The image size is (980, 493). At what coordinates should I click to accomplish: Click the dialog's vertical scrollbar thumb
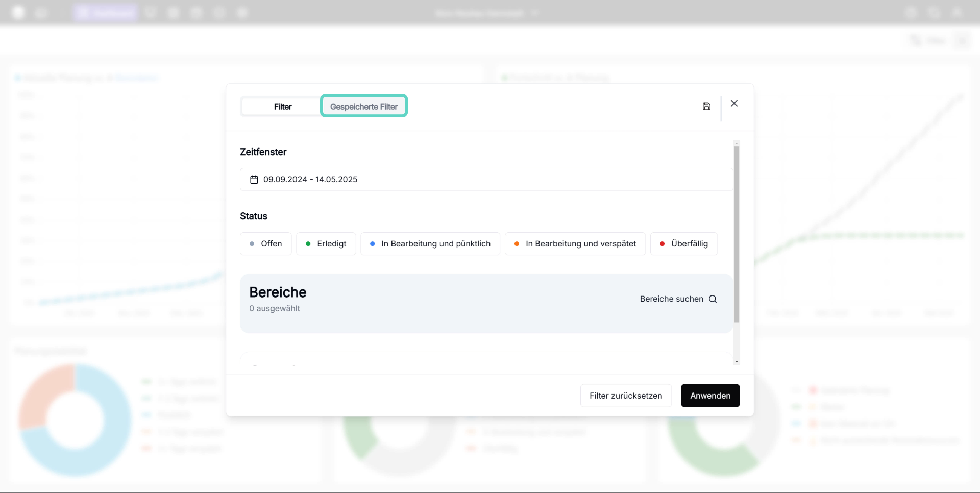click(x=737, y=235)
